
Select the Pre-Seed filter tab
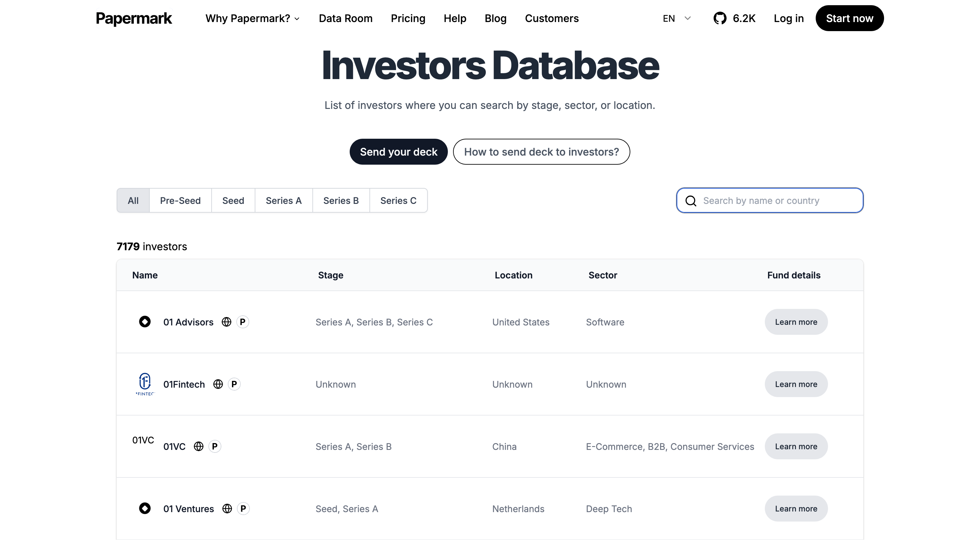coord(180,200)
